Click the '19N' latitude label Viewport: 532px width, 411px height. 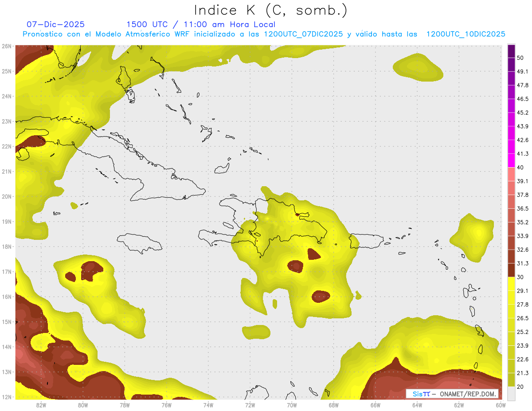click(7, 221)
